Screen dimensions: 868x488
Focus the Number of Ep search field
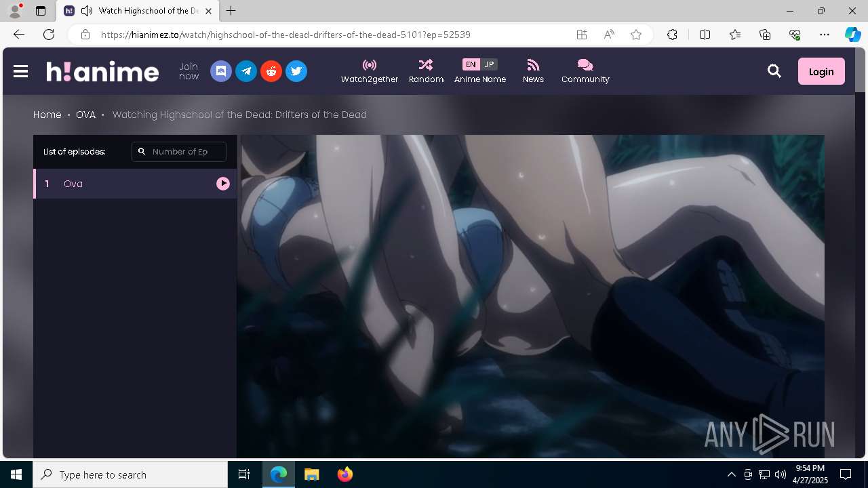(x=179, y=152)
